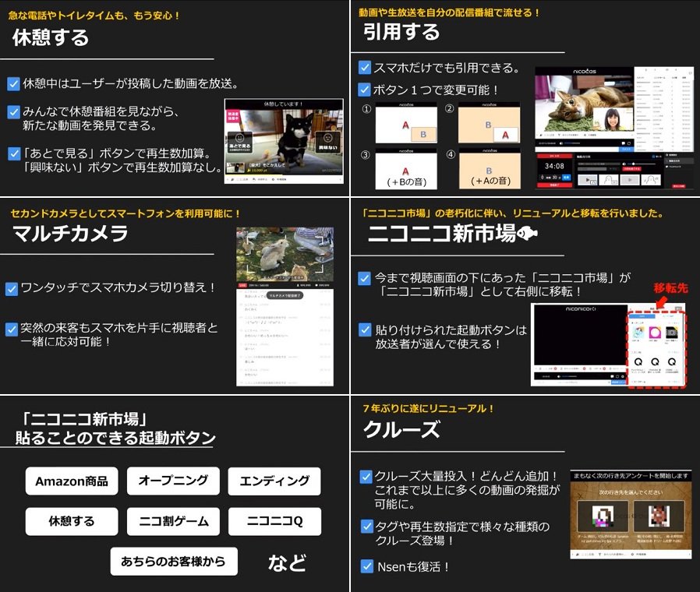This screenshot has width=700, height=592.
Task: Toggle the クルーズ大量投入 checkbox
Action: coord(366,477)
